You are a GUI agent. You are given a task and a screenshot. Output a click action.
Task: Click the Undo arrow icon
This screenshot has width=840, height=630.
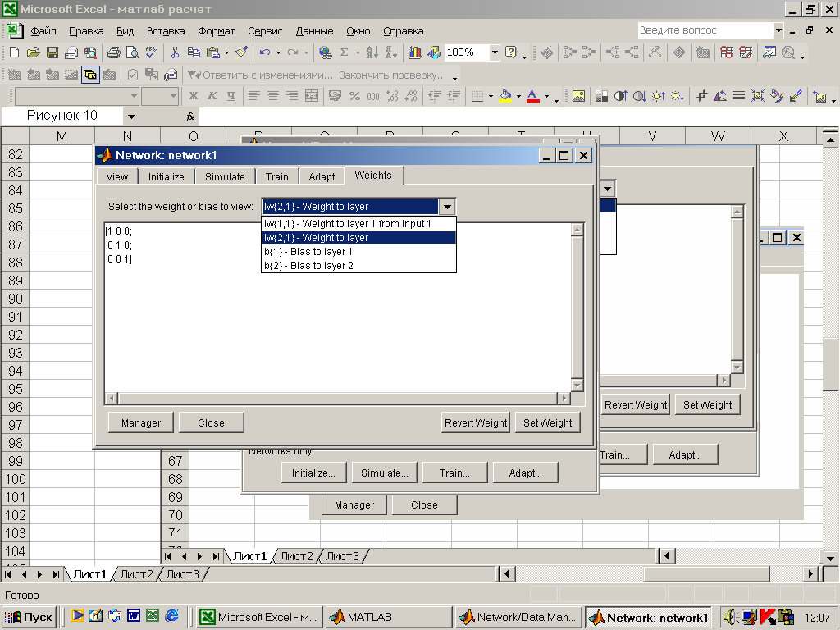coord(265,52)
